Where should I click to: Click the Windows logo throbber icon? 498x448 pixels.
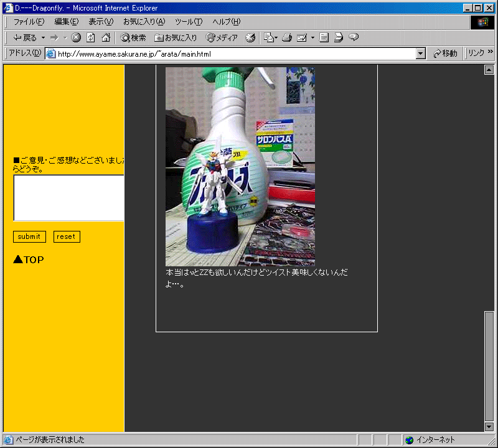click(482, 22)
